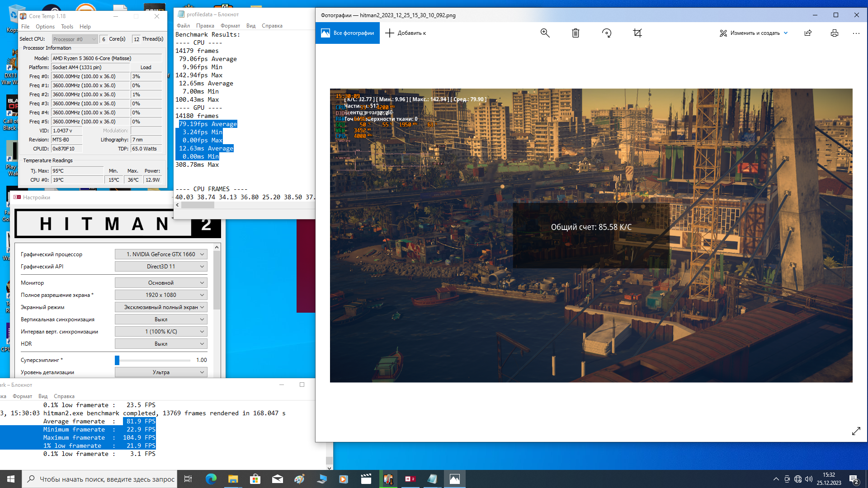The width and height of the screenshot is (868, 488).
Task: Click the rotate image icon
Action: (x=607, y=33)
